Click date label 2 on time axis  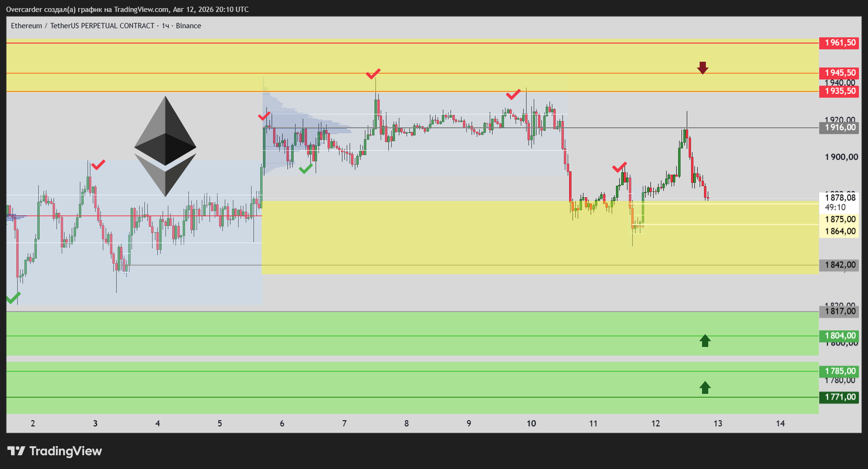(33, 424)
